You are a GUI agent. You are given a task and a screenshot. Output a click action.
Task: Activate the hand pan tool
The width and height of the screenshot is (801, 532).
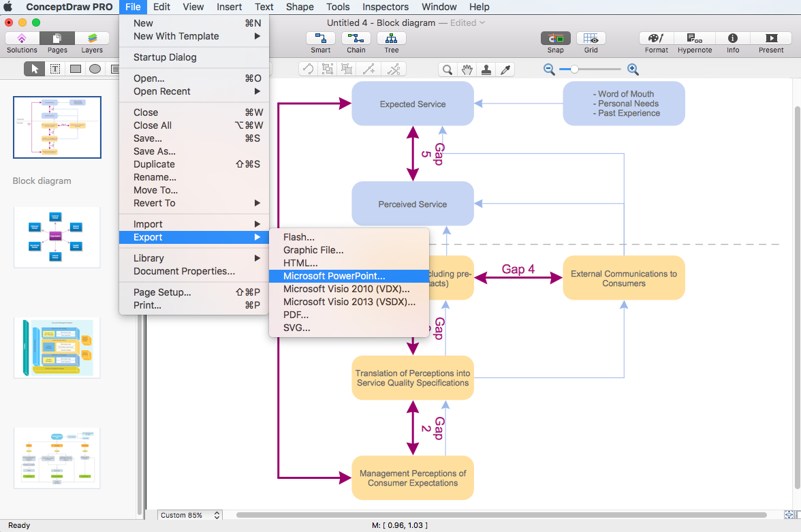[467, 69]
